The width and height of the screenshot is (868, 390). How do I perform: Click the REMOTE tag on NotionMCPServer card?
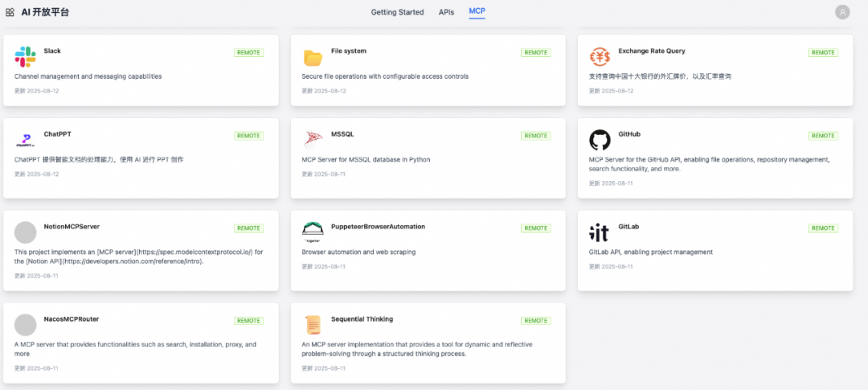click(248, 228)
